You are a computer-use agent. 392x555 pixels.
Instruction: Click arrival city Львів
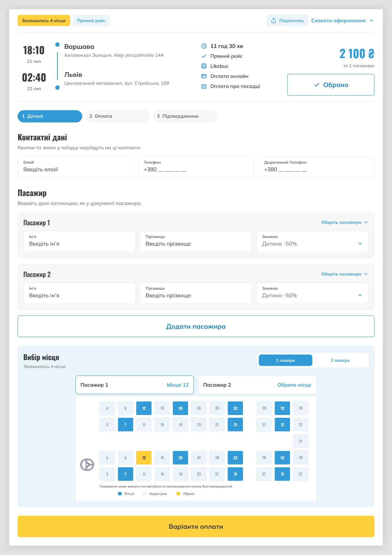(x=73, y=75)
